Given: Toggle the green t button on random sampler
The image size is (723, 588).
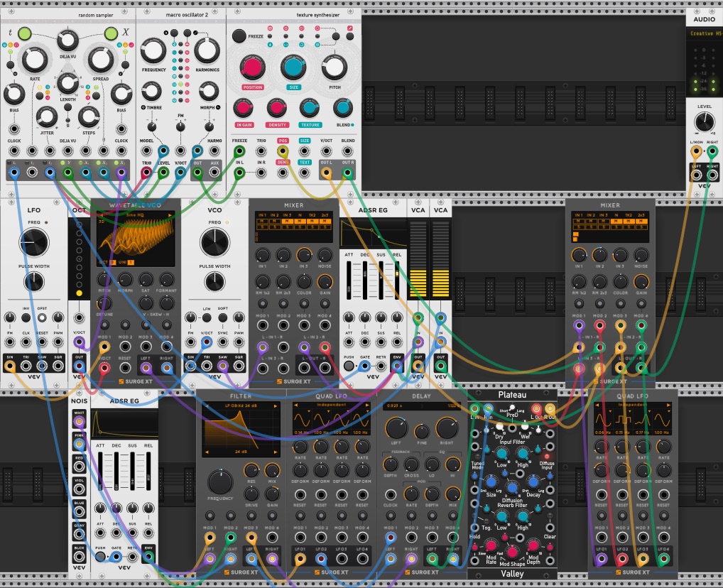Looking at the screenshot, I should [x=25, y=33].
